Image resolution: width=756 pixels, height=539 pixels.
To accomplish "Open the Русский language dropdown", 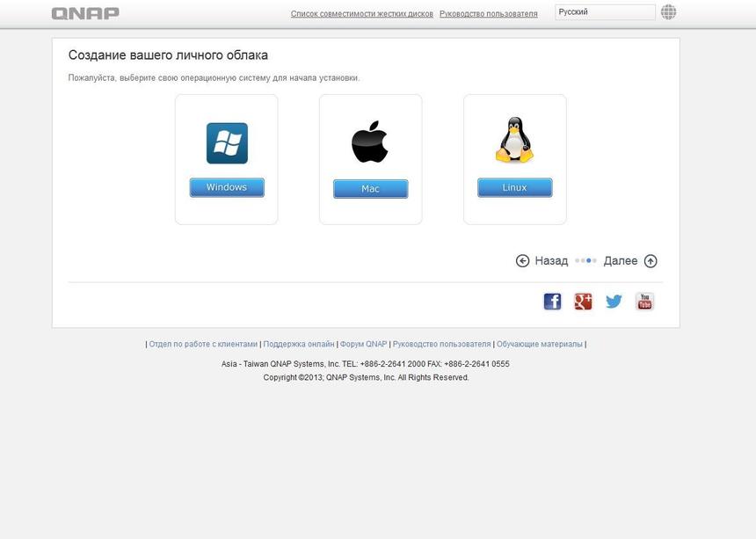I will pyautogui.click(x=605, y=12).
